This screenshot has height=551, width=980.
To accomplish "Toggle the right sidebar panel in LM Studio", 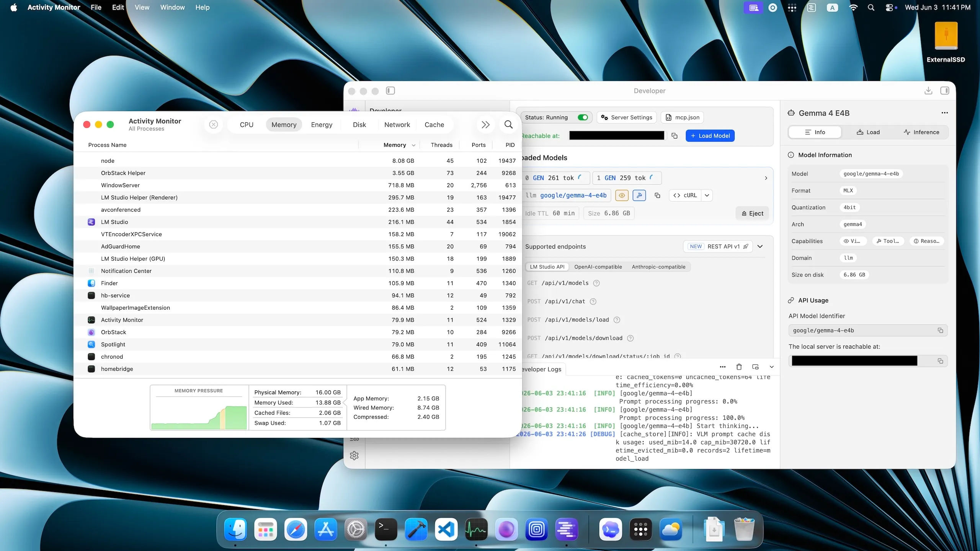I will [x=944, y=91].
